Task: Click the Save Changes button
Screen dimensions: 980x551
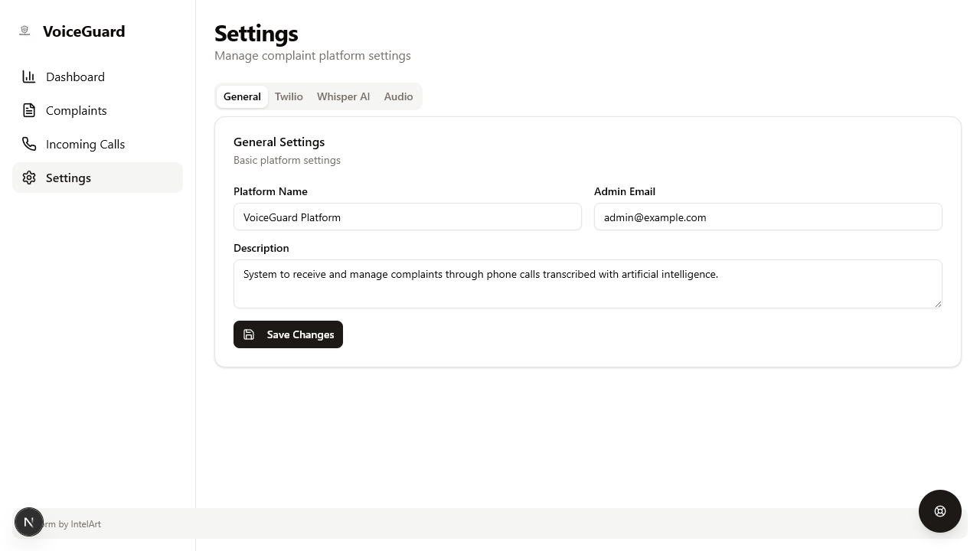Action: click(288, 334)
